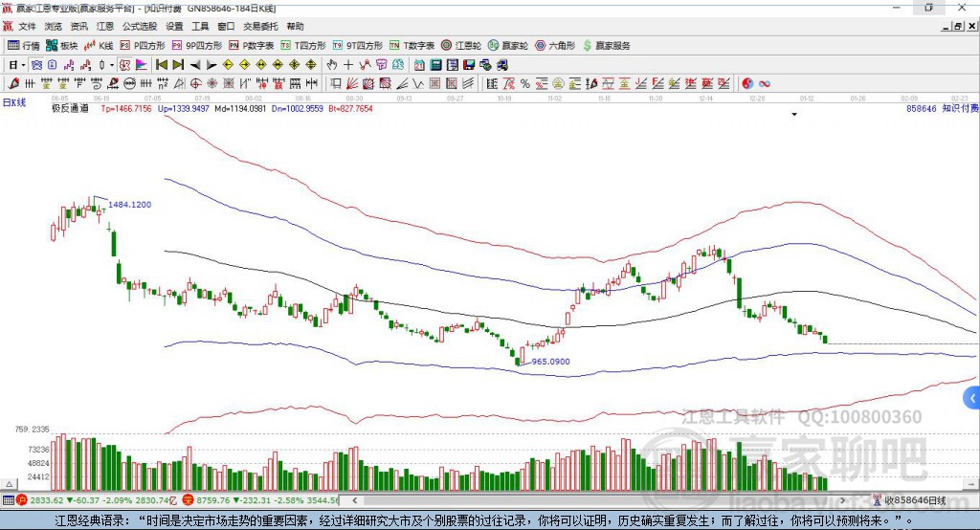Open the calculator icon
980x530 pixels.
435,65
